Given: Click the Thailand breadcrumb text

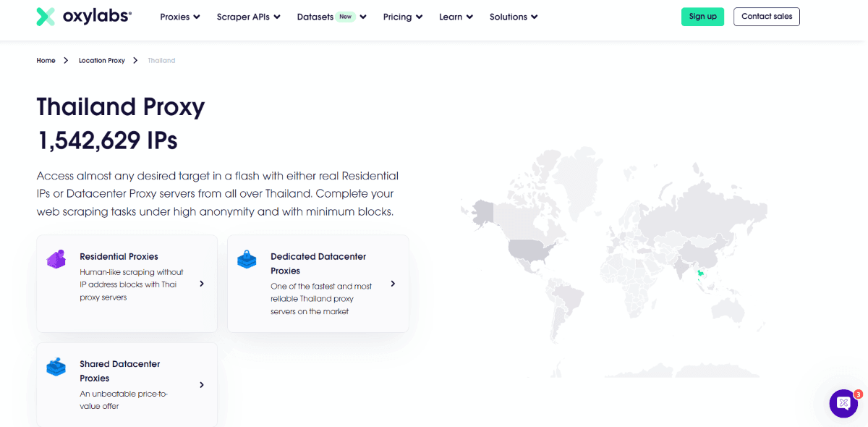Looking at the screenshot, I should coord(161,60).
